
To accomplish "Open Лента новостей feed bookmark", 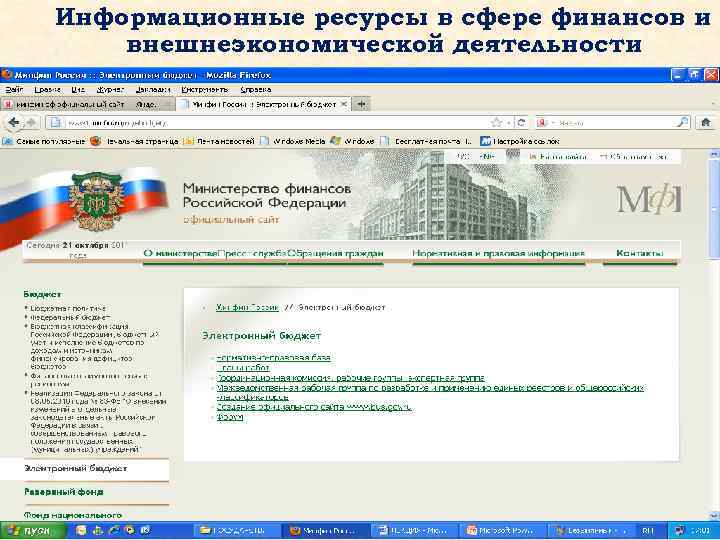I will [x=219, y=141].
